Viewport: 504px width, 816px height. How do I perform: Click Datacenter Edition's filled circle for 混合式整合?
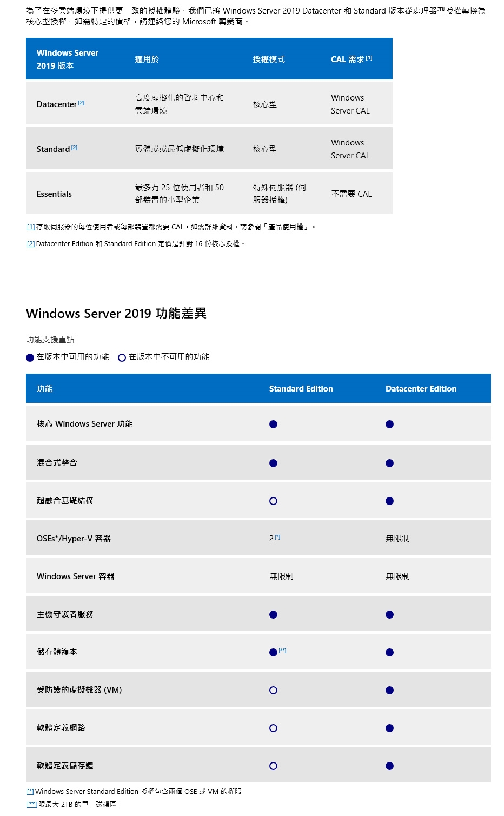point(389,463)
